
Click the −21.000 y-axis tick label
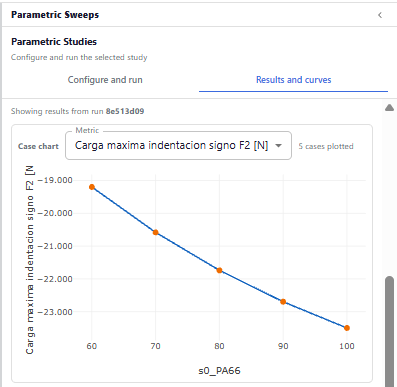pos(55,246)
